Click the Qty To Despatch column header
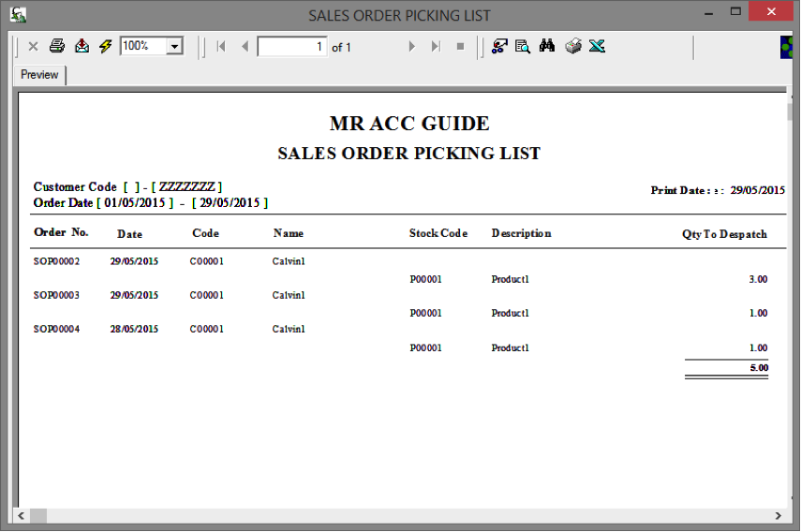 point(724,234)
